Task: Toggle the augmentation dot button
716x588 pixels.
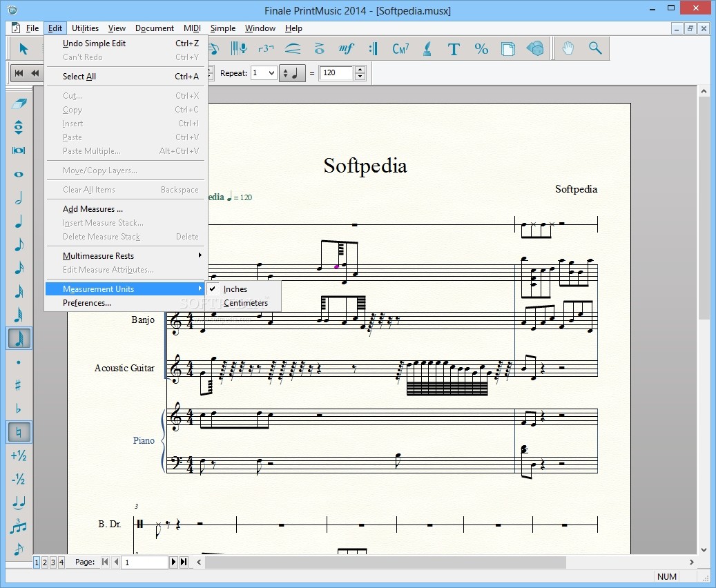Action: tap(19, 362)
